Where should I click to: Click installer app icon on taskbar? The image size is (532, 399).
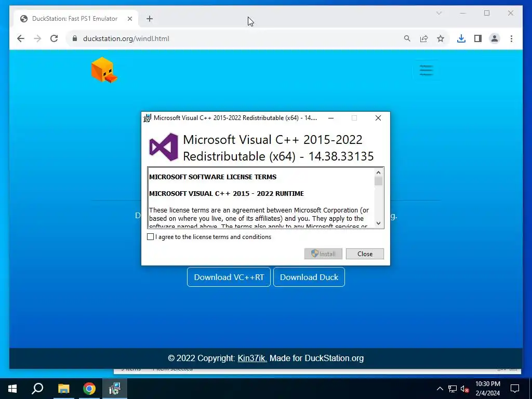(115, 389)
